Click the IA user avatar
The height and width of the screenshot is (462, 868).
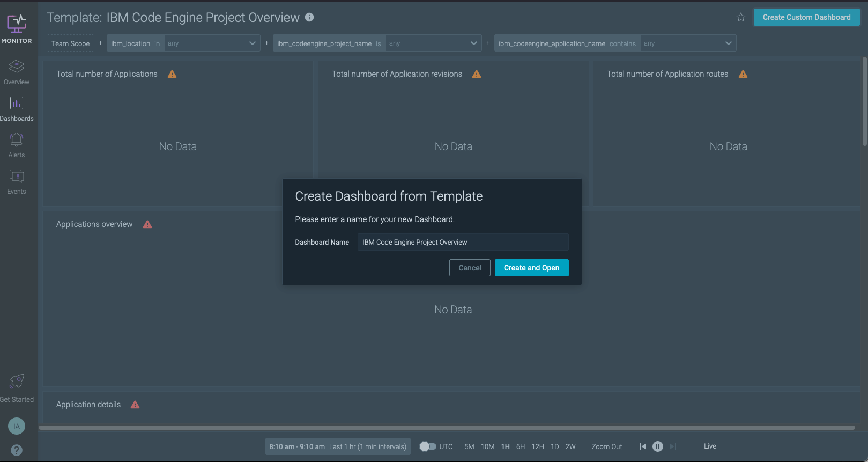17,426
